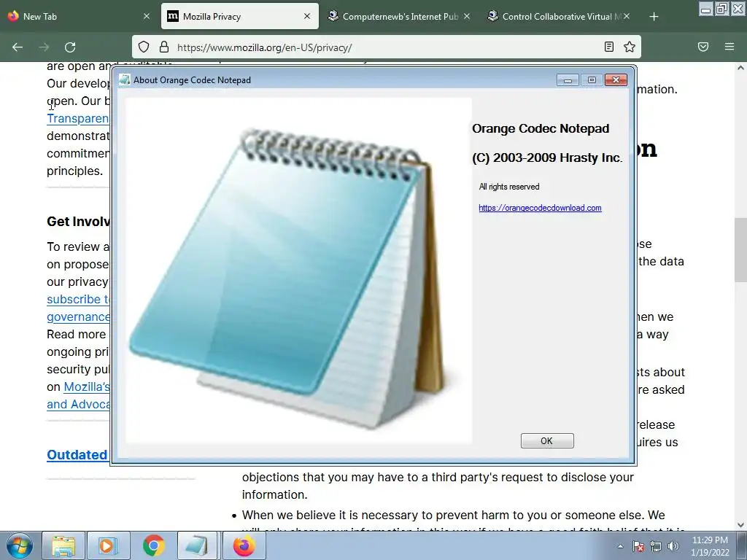Bookmark this page with the star

(630, 47)
